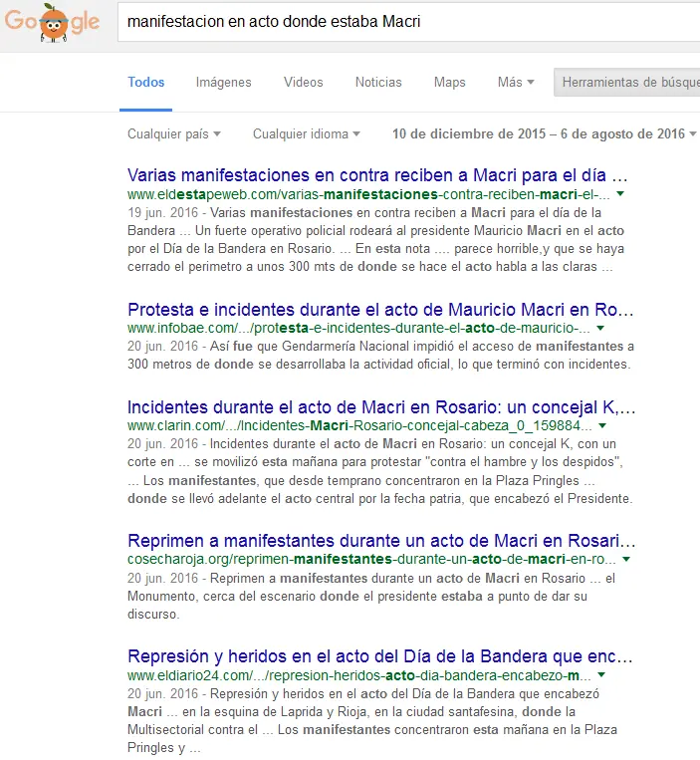Open the Noticias tab

(x=378, y=83)
